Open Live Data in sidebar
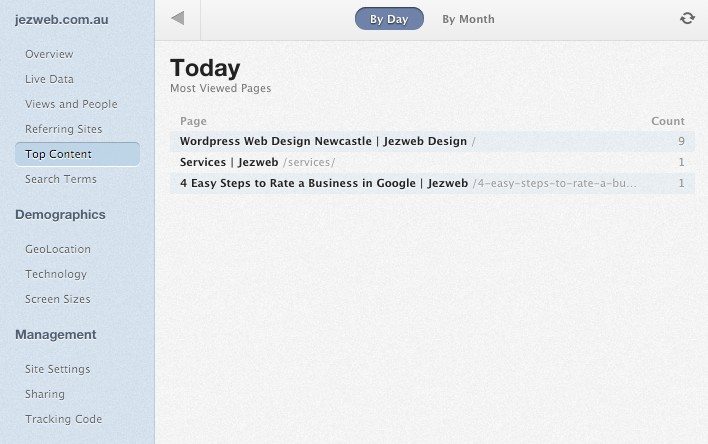Viewport: 708px width, 444px height. click(49, 79)
